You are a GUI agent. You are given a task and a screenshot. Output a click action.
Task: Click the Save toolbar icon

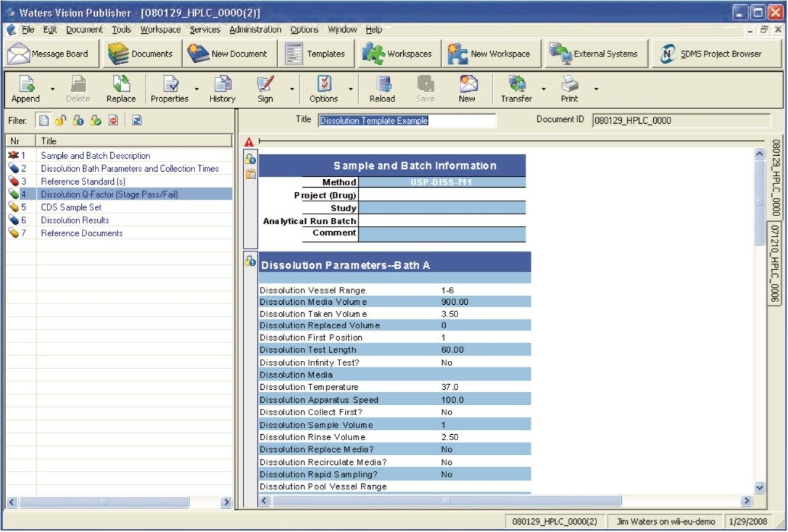[425, 89]
